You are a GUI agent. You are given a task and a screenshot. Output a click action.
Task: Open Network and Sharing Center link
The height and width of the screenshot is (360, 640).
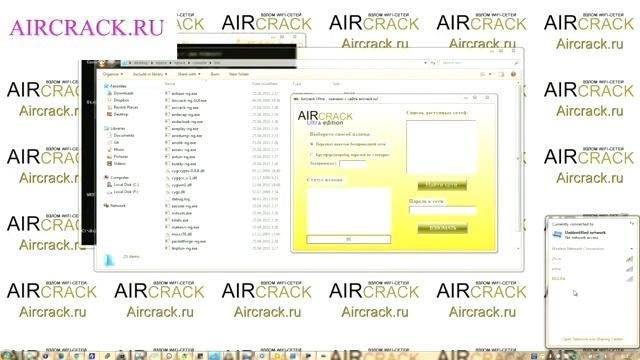click(x=592, y=339)
